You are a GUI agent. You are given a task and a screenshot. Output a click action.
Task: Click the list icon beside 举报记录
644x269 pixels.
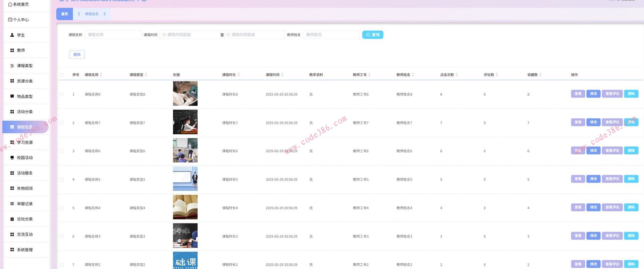coord(12,204)
